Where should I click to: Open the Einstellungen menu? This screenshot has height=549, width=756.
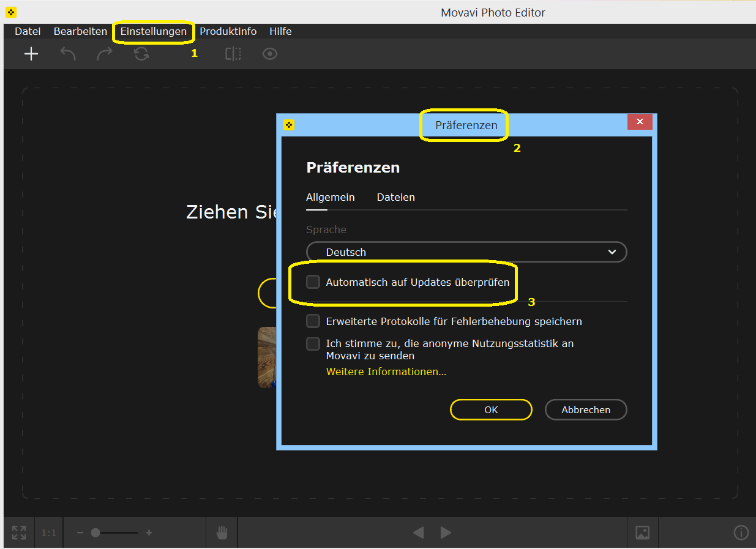[x=154, y=31]
